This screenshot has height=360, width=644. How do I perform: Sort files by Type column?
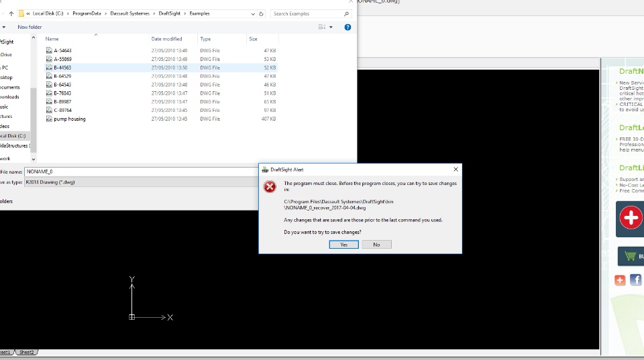point(205,39)
